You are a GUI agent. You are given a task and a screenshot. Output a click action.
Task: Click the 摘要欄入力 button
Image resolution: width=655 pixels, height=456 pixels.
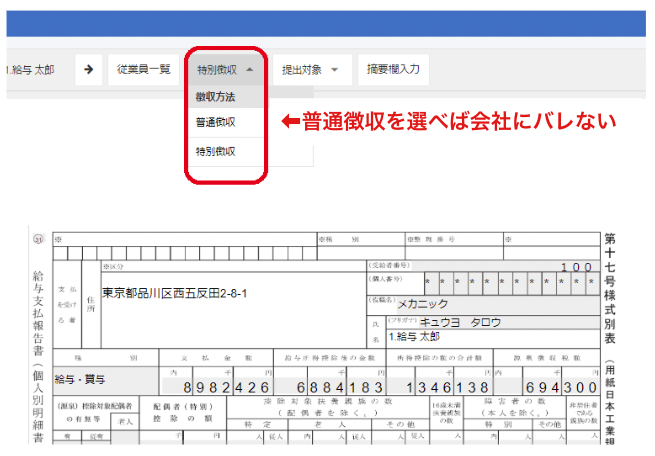click(393, 70)
